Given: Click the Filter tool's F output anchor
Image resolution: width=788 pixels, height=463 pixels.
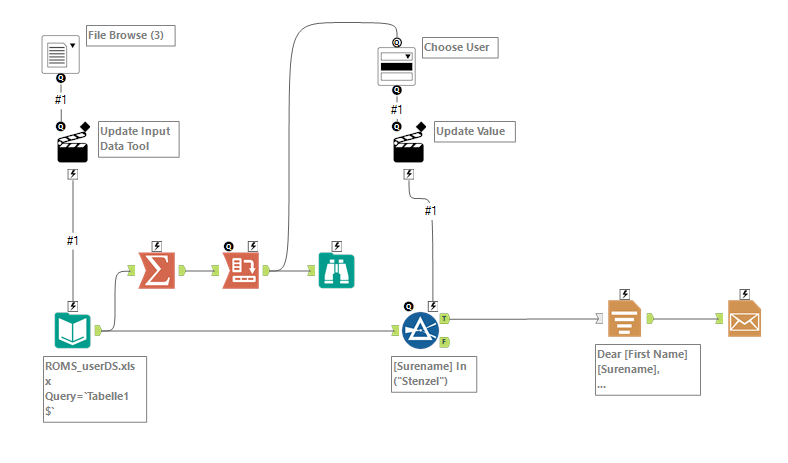Looking at the screenshot, I should [445, 342].
